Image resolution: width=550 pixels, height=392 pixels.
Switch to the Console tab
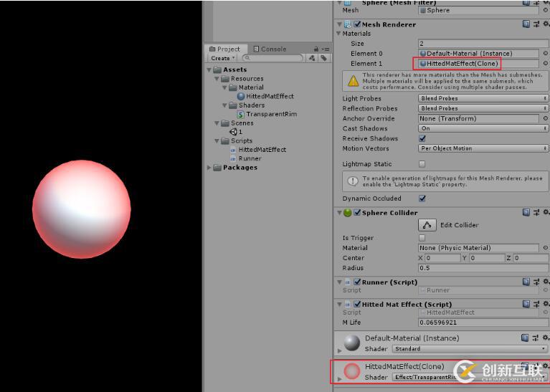270,49
